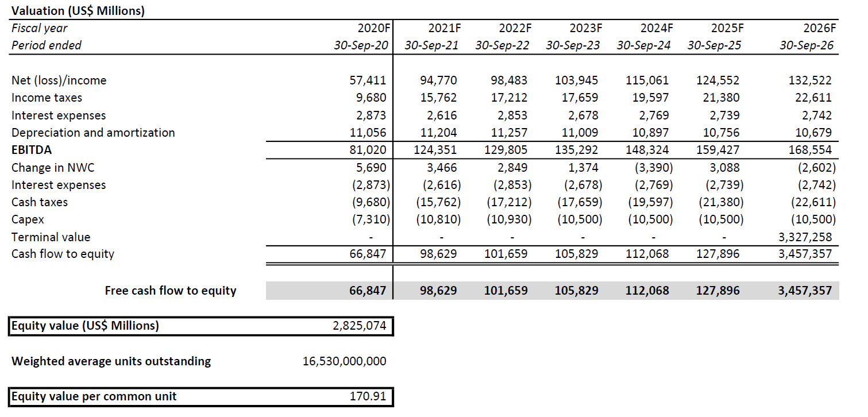The image size is (868, 417).
Task: Click the 'Equity value (US$ Millions)' label
Action: (86, 326)
